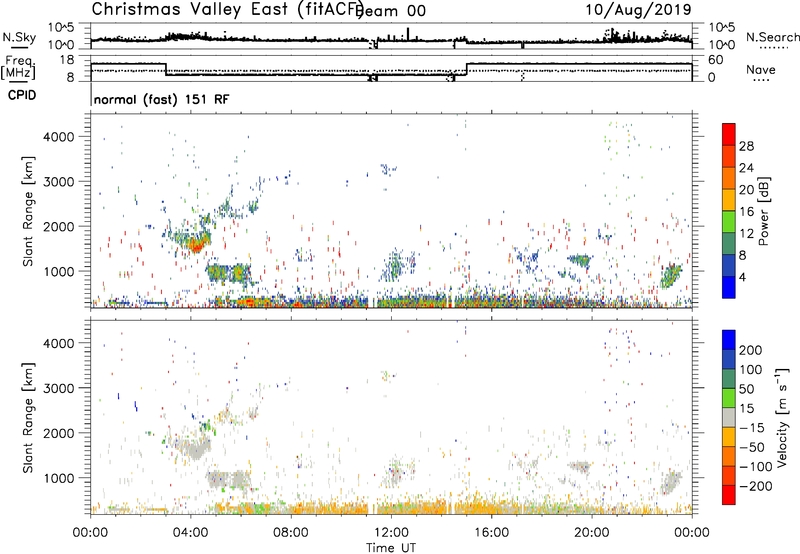Image resolution: width=800 pixels, height=554 pixels.
Task: Click the '1000' tick on the velocity panel
Action: tap(58, 478)
